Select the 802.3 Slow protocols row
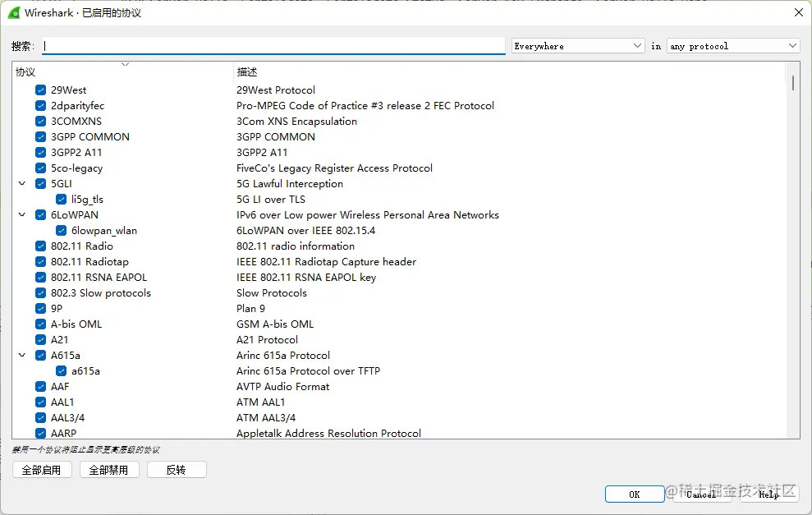This screenshot has height=515, width=812. pos(399,292)
